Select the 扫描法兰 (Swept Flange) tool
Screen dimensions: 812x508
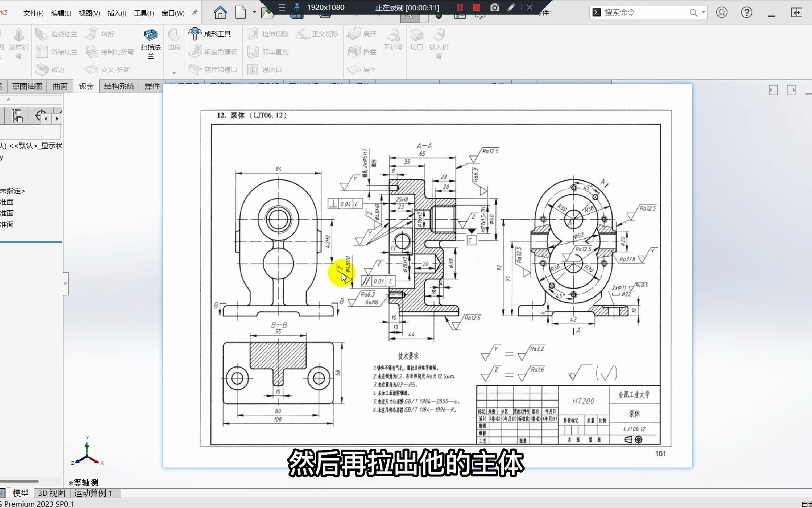click(x=151, y=44)
